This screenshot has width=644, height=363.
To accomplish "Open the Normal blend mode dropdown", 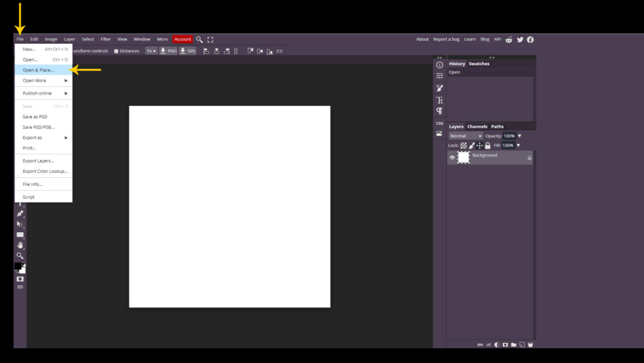I will click(x=466, y=136).
